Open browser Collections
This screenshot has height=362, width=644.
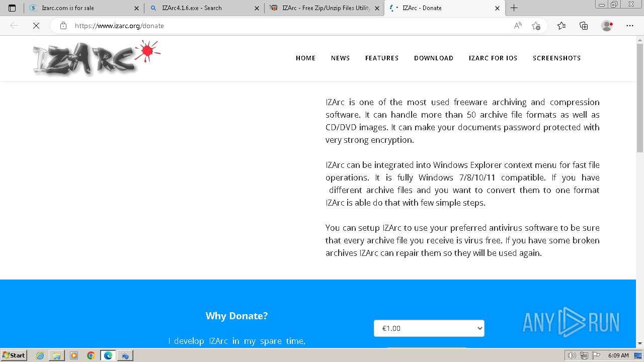point(584,26)
